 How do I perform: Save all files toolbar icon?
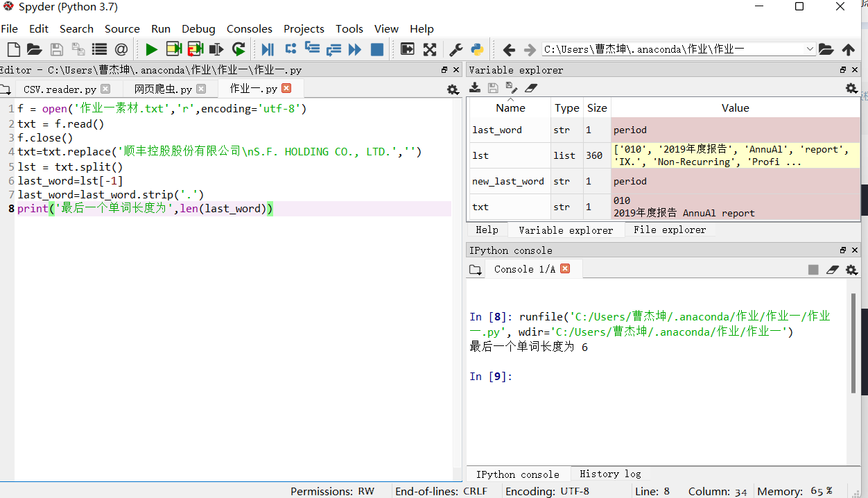tap(78, 49)
